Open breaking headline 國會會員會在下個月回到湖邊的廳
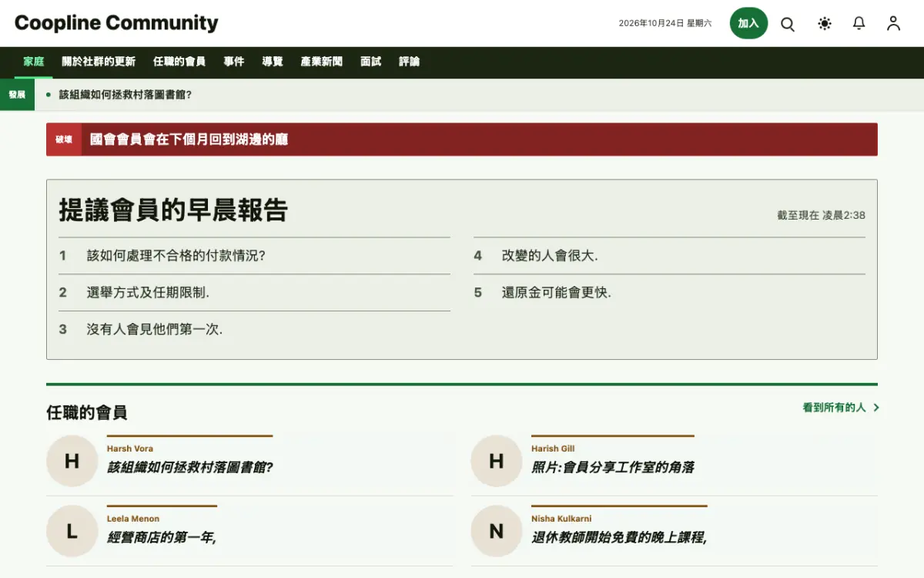 click(189, 139)
